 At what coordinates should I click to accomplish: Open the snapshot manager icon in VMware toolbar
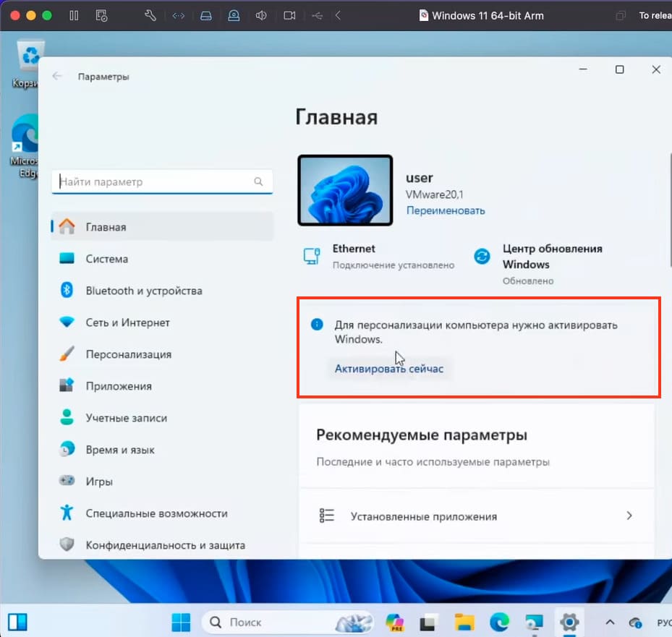[101, 16]
